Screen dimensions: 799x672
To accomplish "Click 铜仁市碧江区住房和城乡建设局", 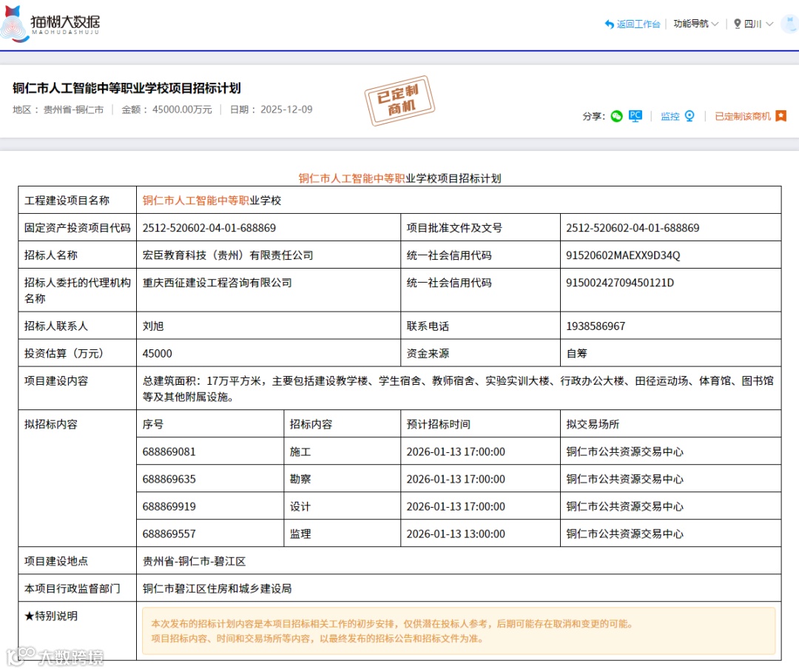I will coord(217,588).
